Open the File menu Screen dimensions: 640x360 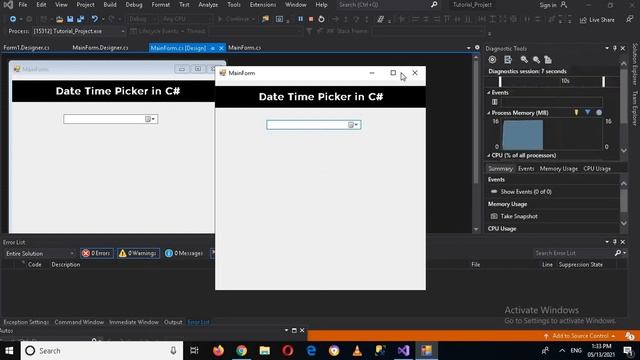pos(23,5)
